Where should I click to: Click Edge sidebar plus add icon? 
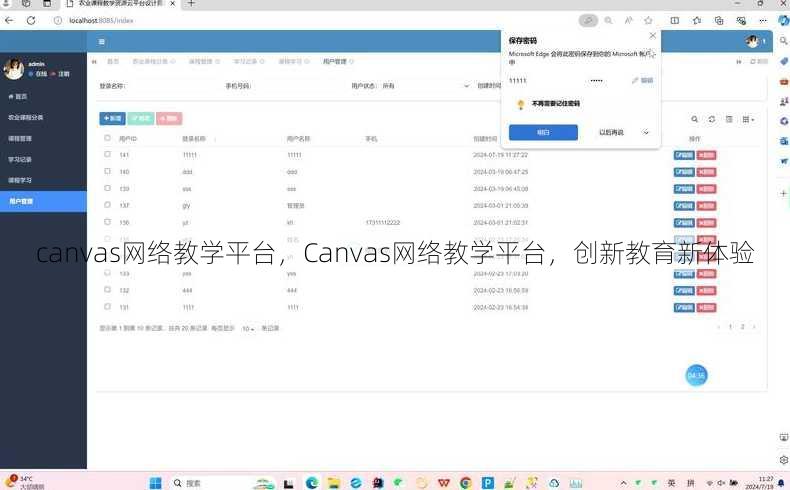(783, 193)
